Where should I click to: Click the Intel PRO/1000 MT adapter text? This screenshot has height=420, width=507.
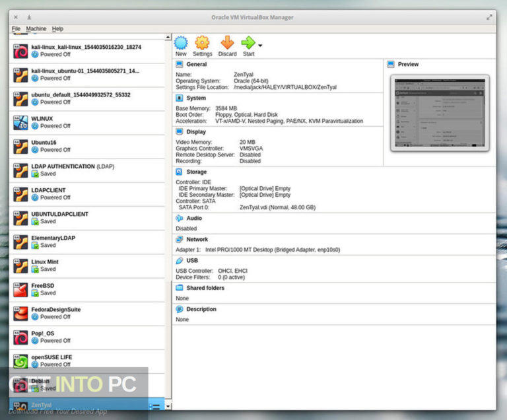tap(273, 250)
